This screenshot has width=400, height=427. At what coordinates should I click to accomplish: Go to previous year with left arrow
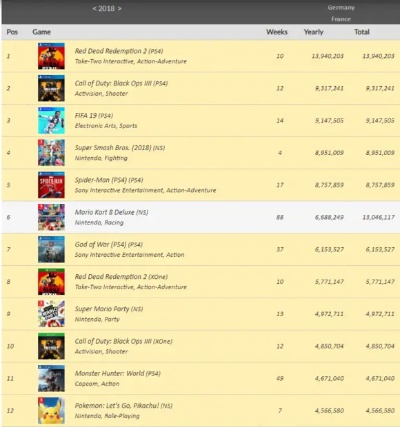[x=94, y=9]
